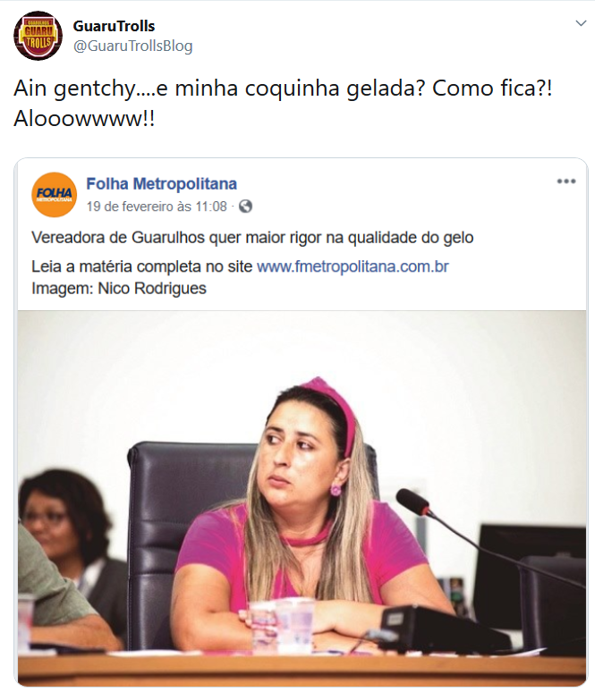595x700 pixels.
Task: Click the Folha Metropolitana orange logo
Action: point(54,195)
